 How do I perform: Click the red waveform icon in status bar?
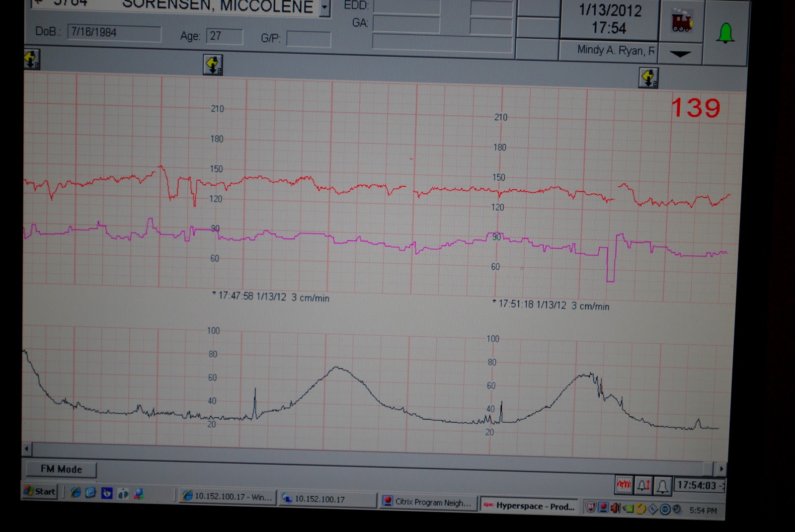click(x=624, y=485)
